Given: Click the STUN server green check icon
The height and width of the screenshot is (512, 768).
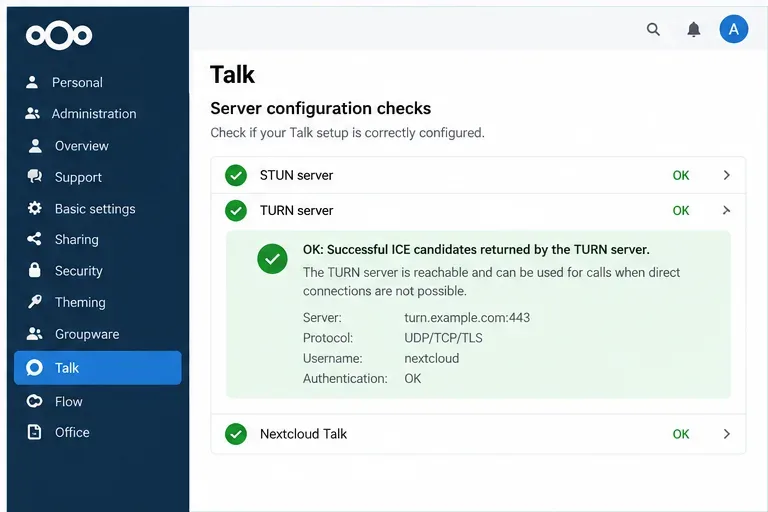Looking at the screenshot, I should coord(236,175).
